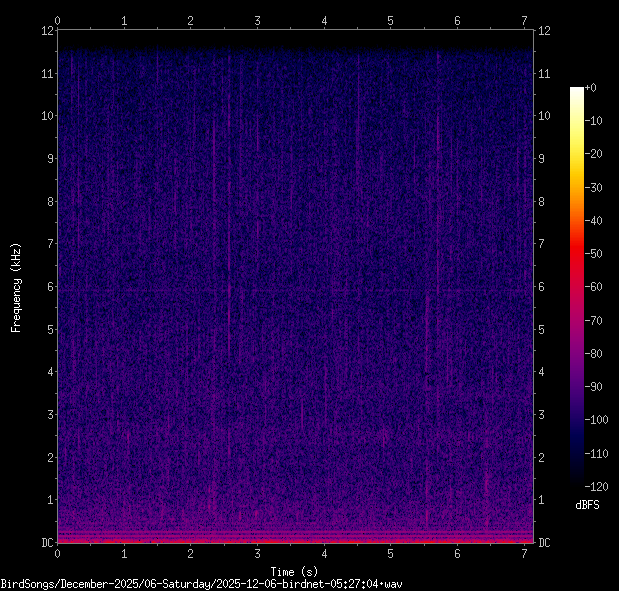Click the Time (s) axis label

click(296, 571)
